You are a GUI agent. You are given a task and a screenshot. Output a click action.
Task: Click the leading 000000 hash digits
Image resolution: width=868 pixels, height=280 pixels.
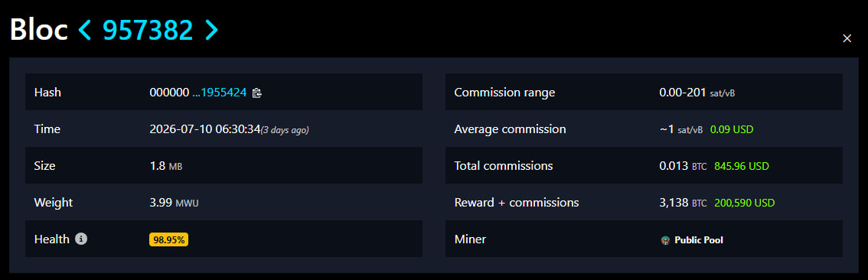pyautogui.click(x=169, y=93)
